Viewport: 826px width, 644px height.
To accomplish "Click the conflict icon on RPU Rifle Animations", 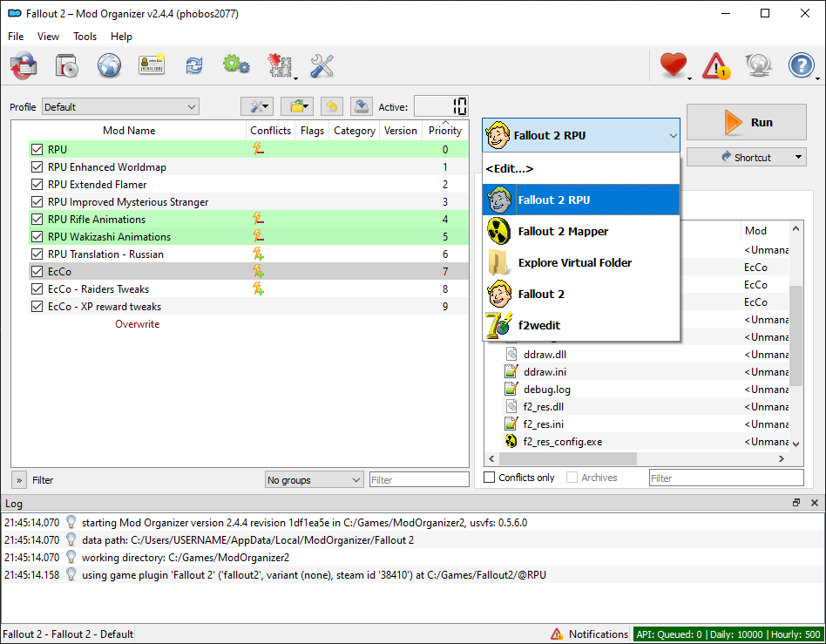I will click(x=258, y=219).
